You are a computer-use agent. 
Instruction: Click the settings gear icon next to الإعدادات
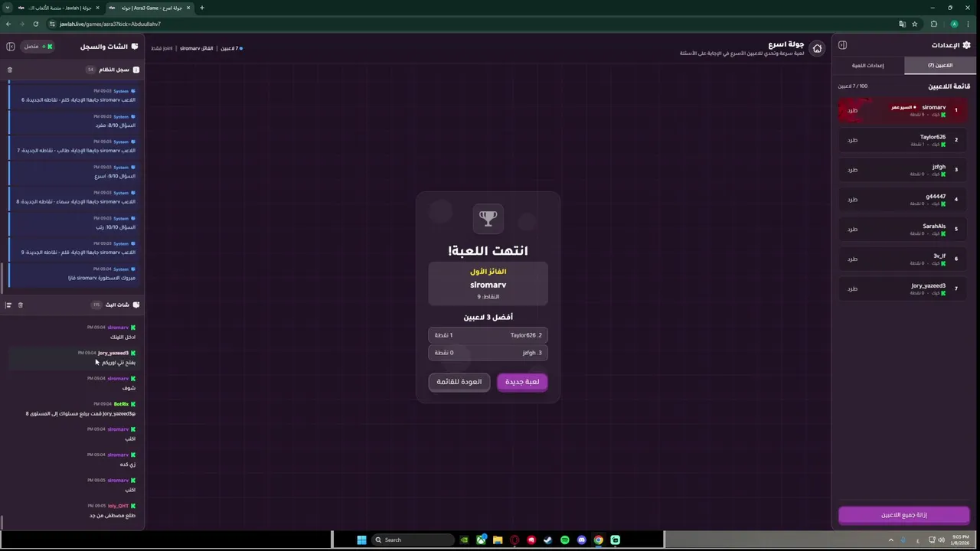[x=966, y=45]
